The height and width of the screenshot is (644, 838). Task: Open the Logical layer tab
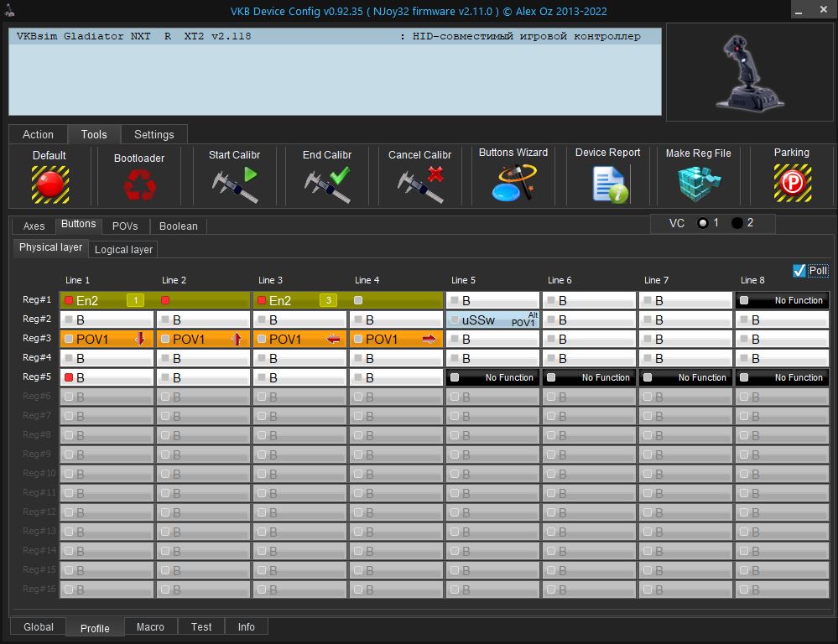coord(123,250)
